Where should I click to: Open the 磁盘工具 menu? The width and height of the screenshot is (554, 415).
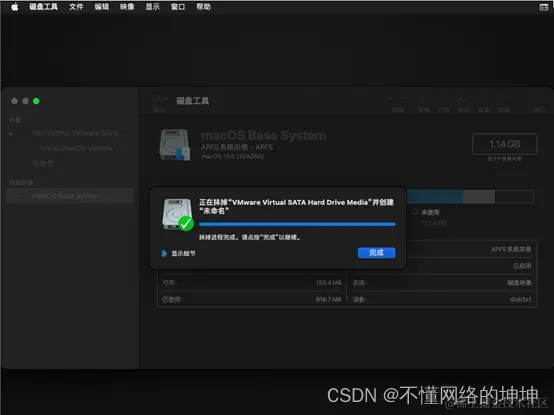(x=43, y=7)
